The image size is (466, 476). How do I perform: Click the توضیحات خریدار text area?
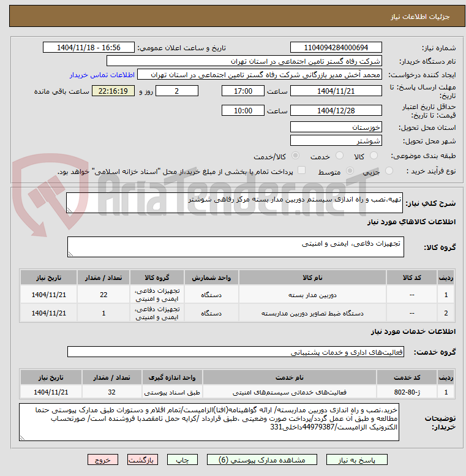[209, 422]
